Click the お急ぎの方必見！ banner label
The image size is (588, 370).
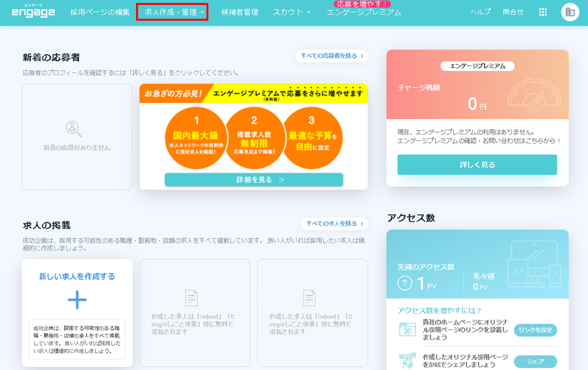point(173,93)
